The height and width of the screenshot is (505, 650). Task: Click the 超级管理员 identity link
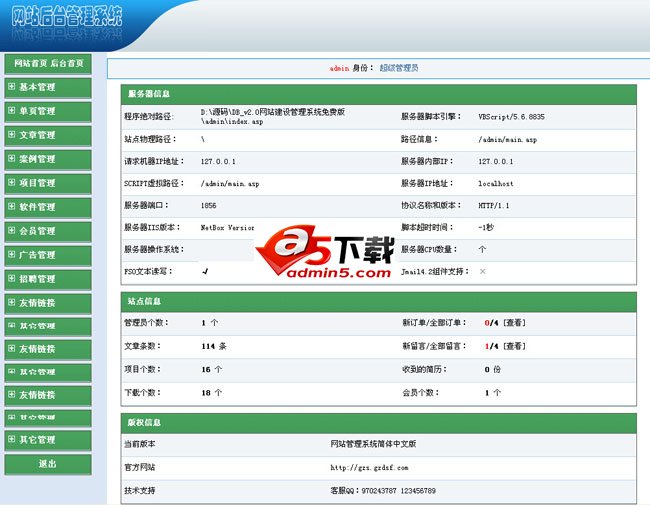coord(399,68)
